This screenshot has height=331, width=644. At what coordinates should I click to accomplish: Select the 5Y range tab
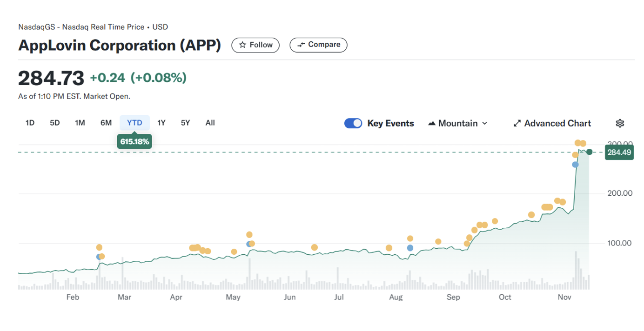pyautogui.click(x=186, y=123)
